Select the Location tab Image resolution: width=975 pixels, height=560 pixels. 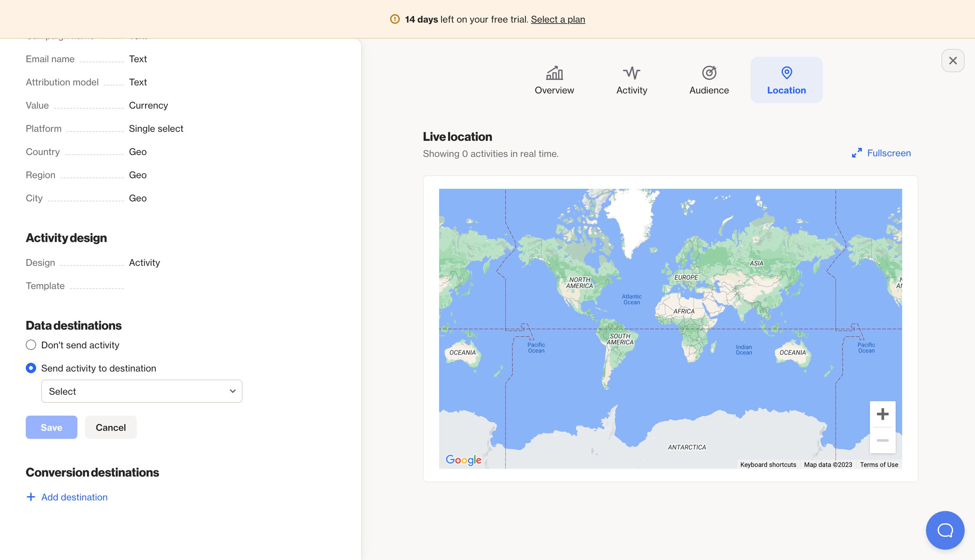click(x=786, y=80)
